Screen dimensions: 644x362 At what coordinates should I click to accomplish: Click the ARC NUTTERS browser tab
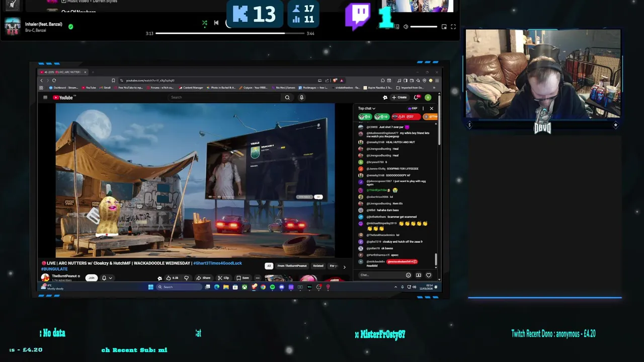point(62,72)
